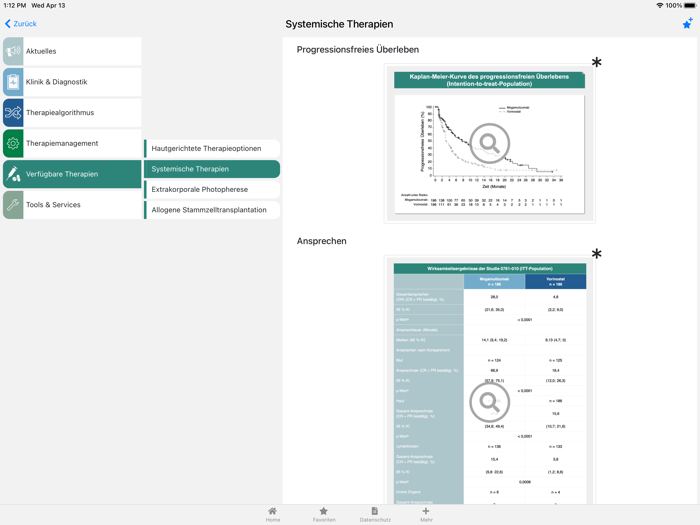Select Aktuelles menu entry label
Image resolution: width=700 pixels, height=525 pixels.
click(x=41, y=51)
